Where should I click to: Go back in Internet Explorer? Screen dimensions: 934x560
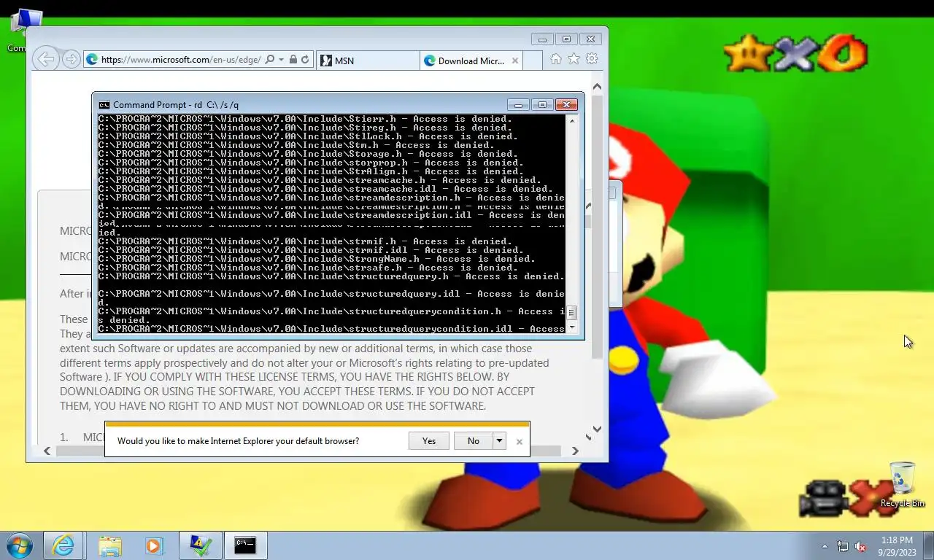click(x=46, y=59)
